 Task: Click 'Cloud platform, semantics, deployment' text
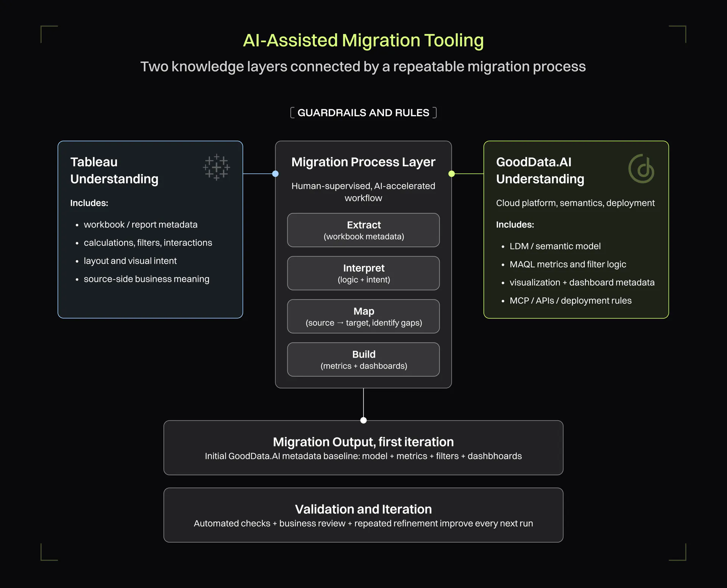576,203
